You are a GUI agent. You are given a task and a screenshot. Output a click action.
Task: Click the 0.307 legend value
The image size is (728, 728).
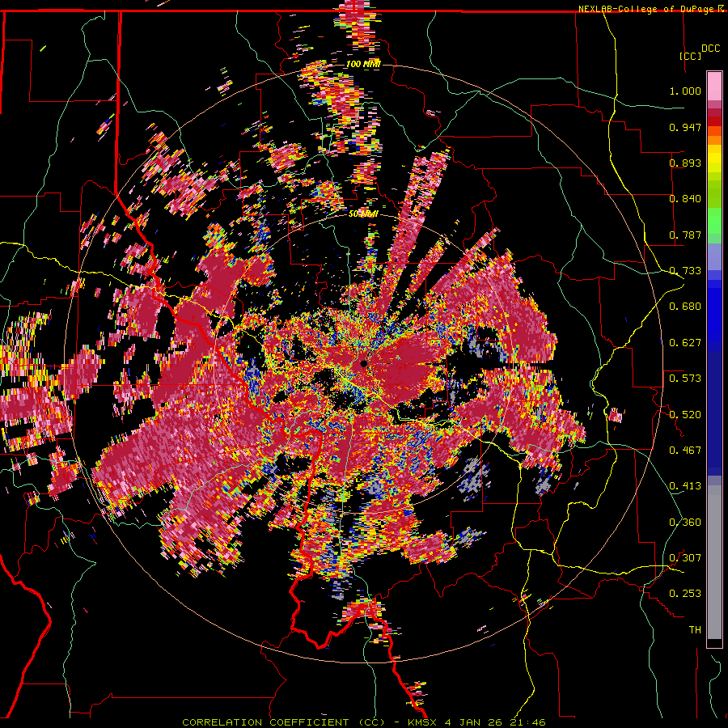[685, 558]
